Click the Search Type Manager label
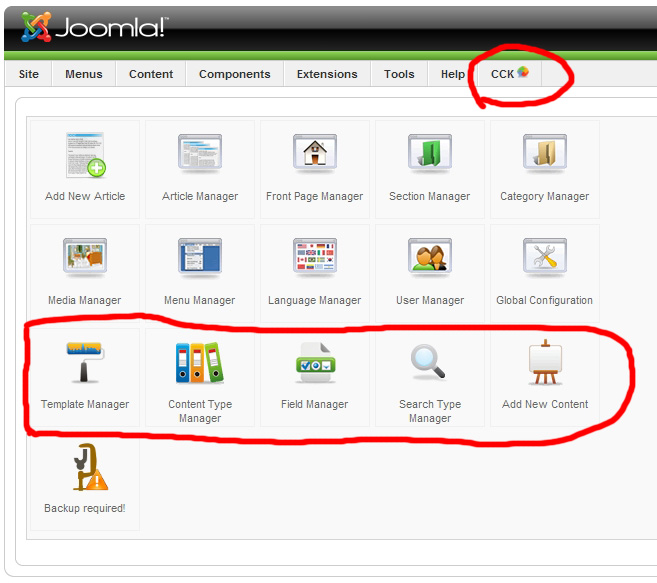 pyautogui.click(x=430, y=411)
